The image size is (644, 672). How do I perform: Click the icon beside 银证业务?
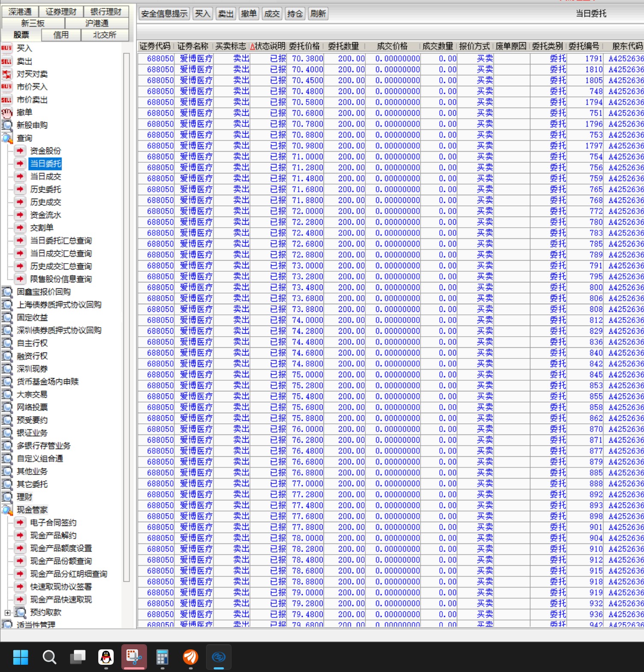coord(7,433)
